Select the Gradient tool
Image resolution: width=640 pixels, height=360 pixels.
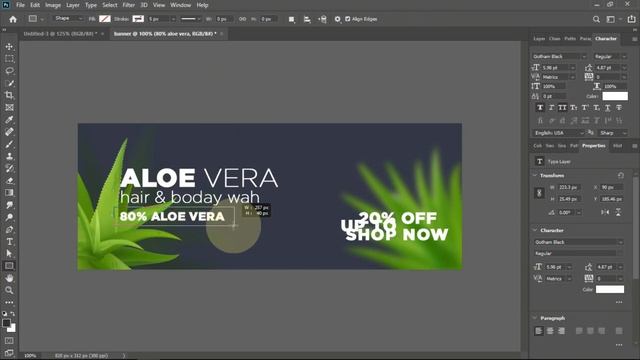(x=9, y=193)
